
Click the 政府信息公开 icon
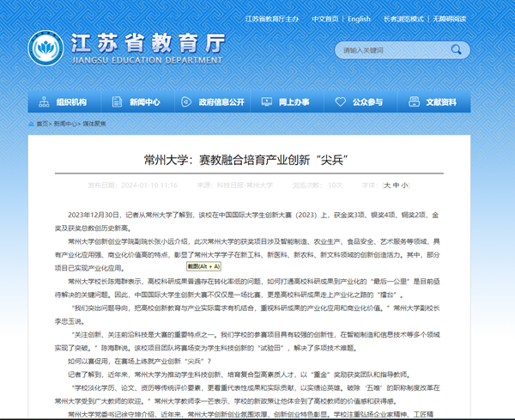click(x=186, y=102)
